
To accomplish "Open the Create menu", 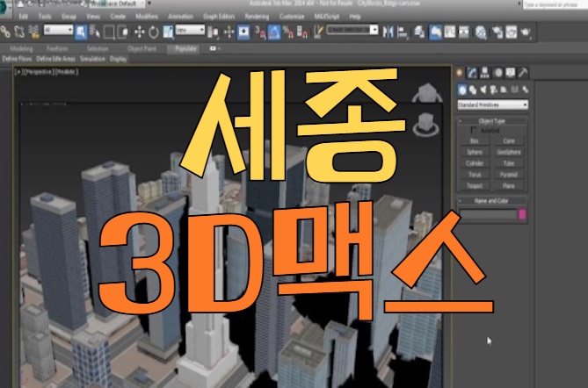I will coord(118,17).
